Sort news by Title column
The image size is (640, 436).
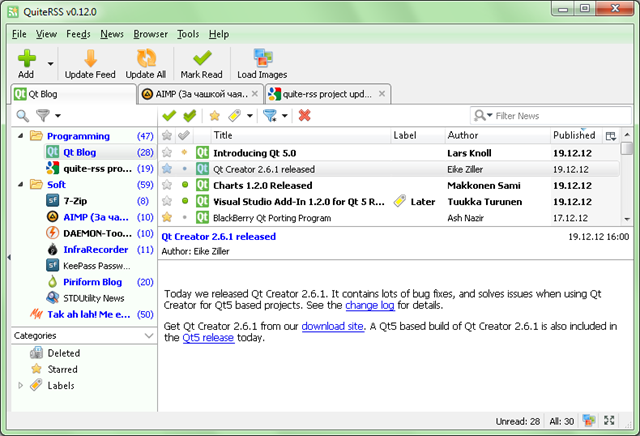[300, 136]
